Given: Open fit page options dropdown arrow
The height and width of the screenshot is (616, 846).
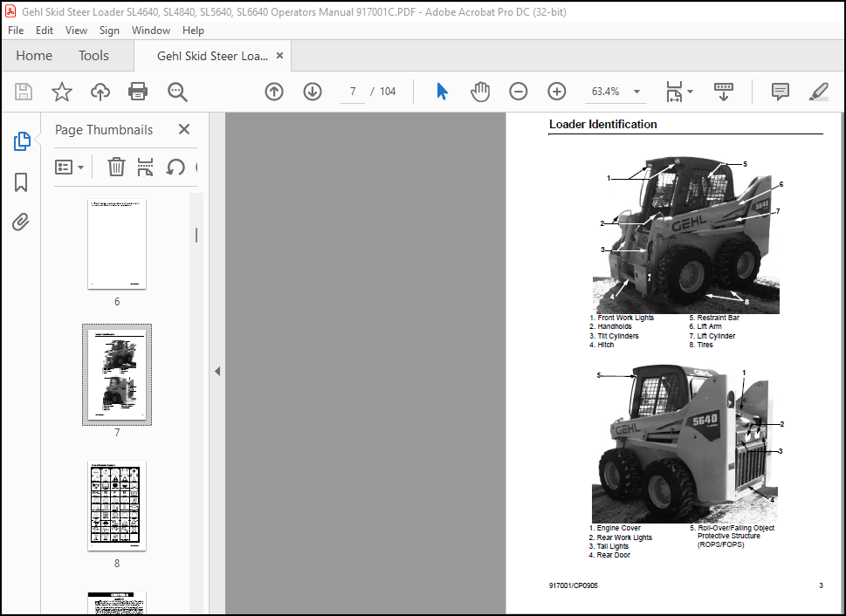Looking at the screenshot, I should click(x=690, y=92).
